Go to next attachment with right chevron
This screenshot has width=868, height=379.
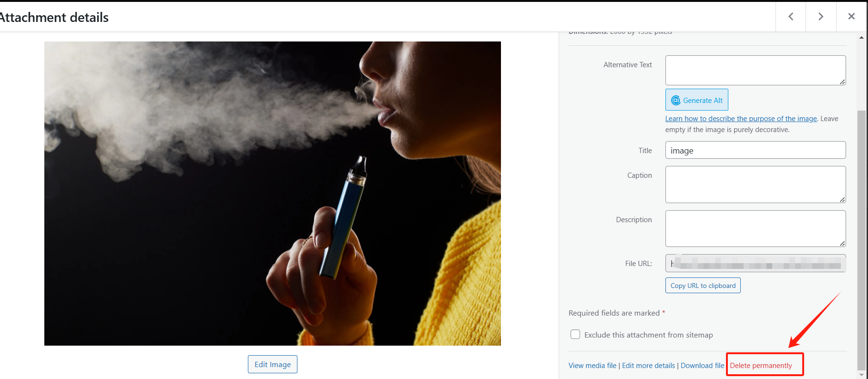click(821, 17)
